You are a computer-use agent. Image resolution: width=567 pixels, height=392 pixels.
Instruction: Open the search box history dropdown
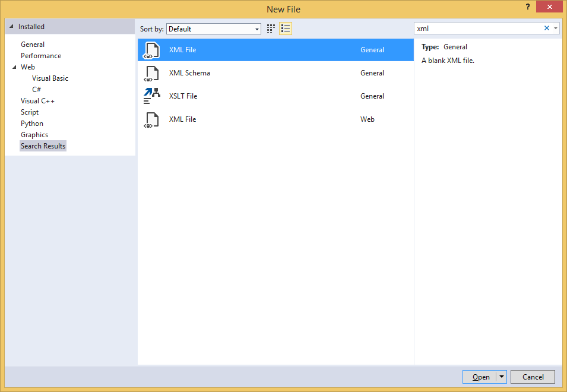tap(557, 28)
